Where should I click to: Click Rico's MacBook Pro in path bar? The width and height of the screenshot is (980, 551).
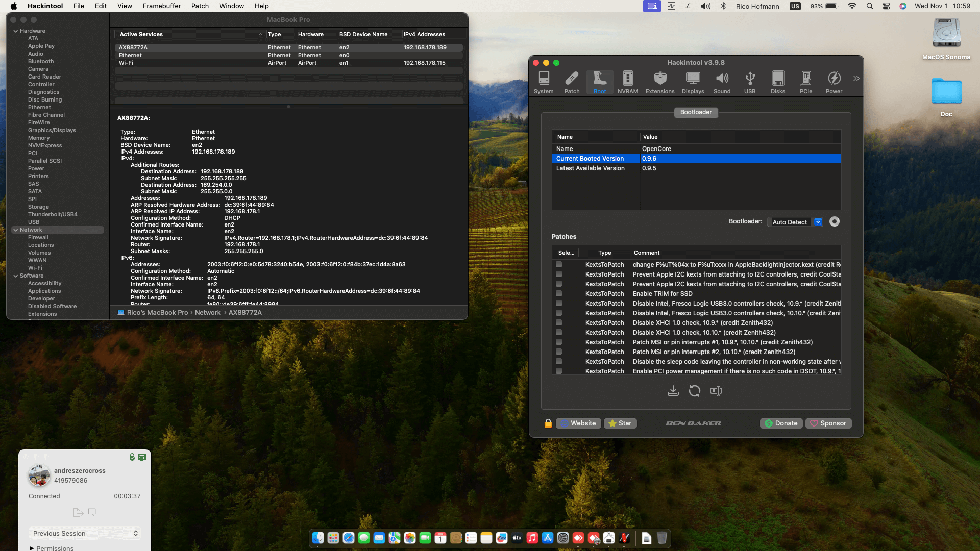(153, 312)
